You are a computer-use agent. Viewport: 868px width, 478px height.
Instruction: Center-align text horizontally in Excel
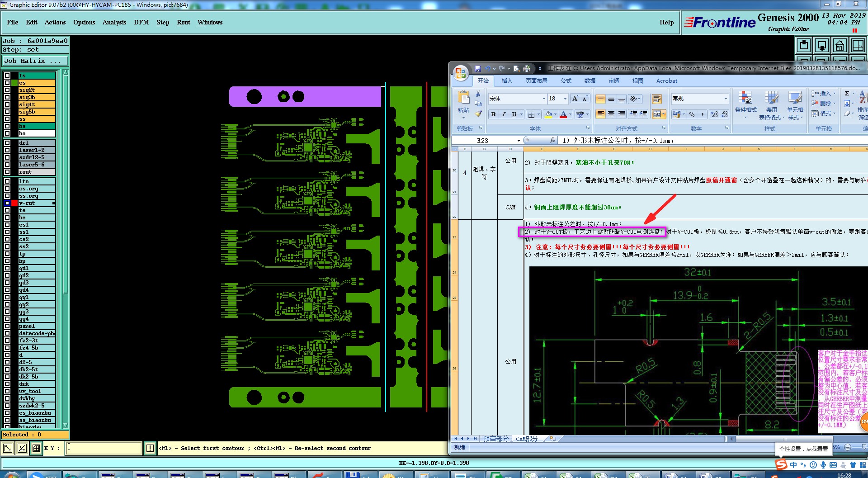pyautogui.click(x=611, y=114)
